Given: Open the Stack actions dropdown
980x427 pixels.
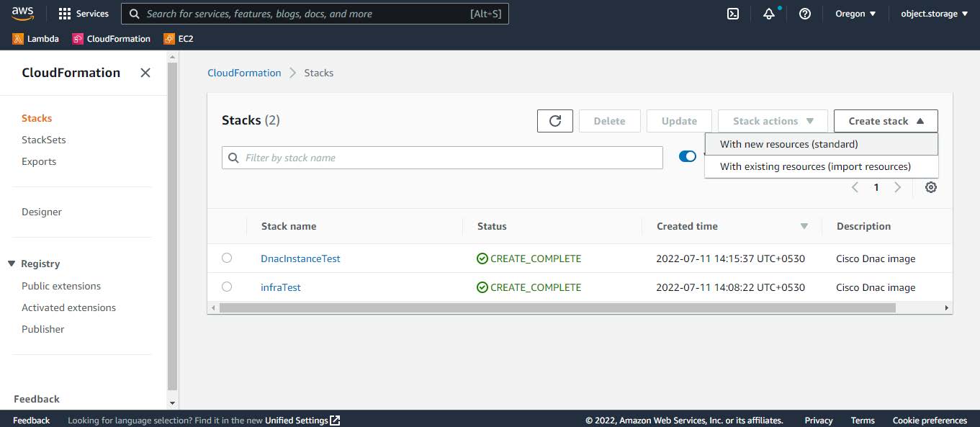Looking at the screenshot, I should click(773, 121).
